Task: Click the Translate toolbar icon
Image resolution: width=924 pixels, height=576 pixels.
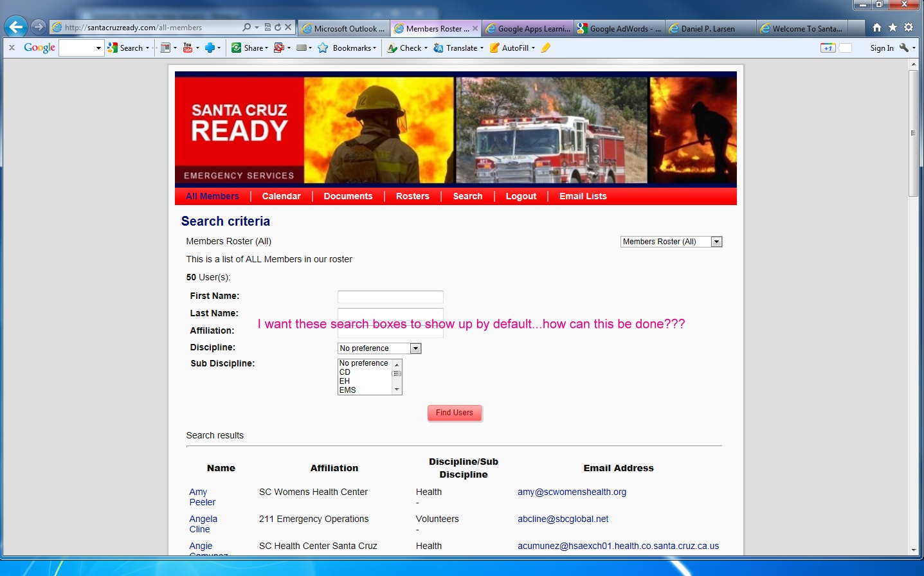Action: tap(439, 48)
